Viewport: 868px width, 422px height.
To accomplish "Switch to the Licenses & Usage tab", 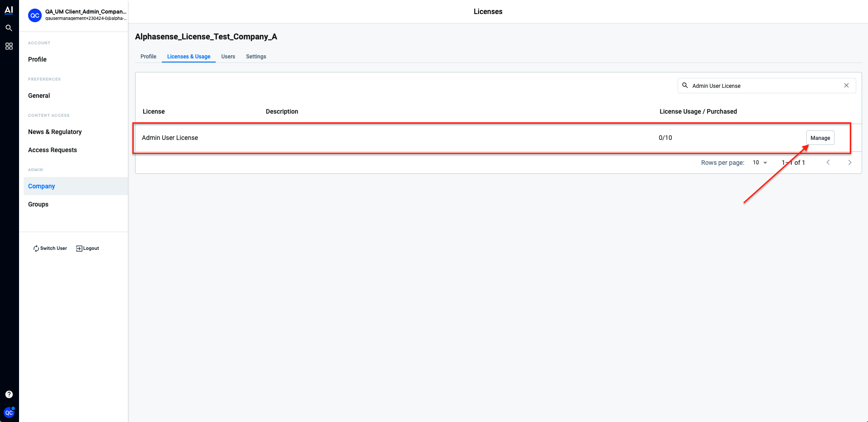I will [189, 57].
